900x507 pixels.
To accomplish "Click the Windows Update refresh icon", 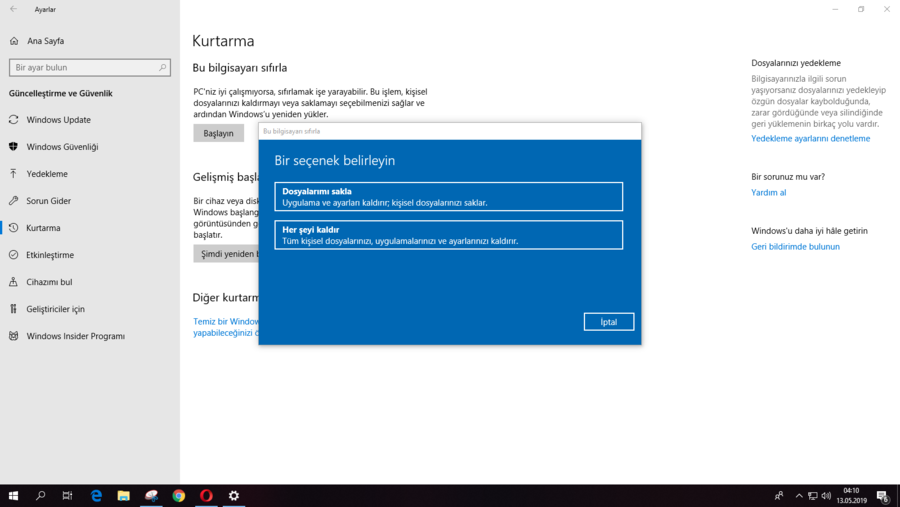I will click(14, 119).
